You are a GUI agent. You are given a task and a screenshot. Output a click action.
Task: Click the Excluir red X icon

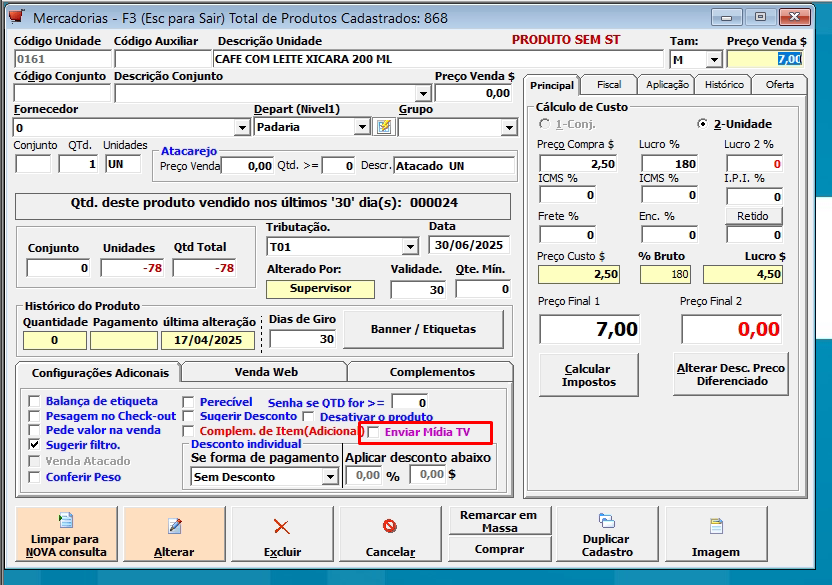(x=282, y=527)
